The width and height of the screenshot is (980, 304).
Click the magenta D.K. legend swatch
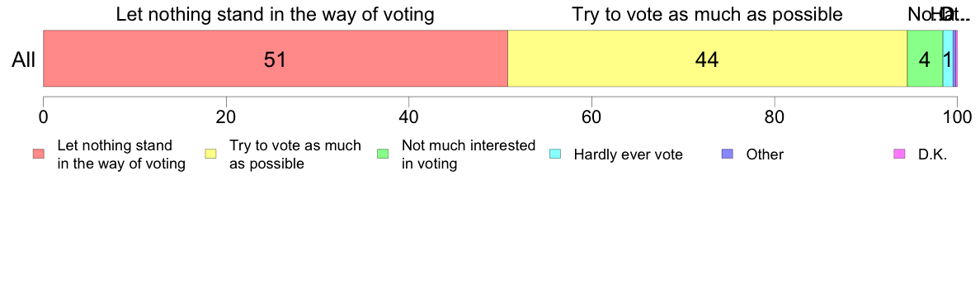pos(900,154)
